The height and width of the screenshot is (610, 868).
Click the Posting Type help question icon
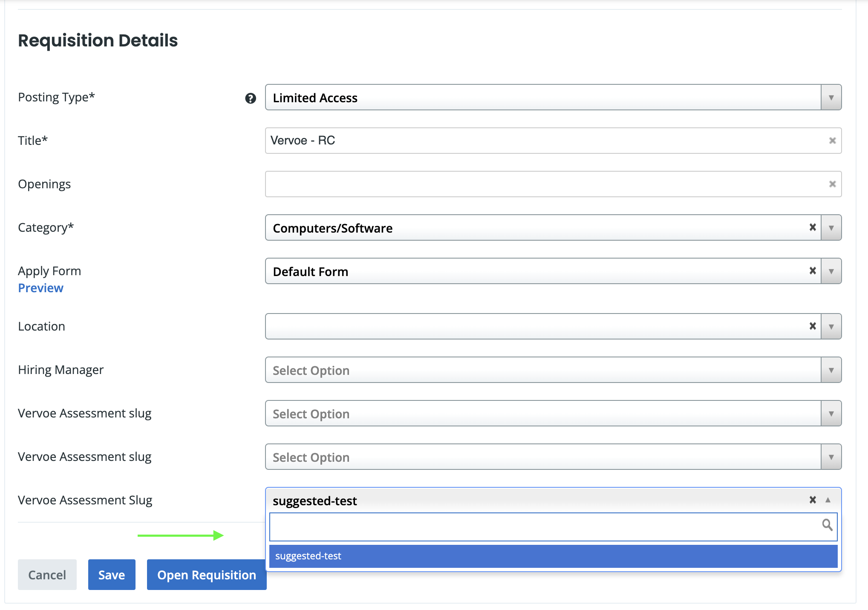click(251, 98)
